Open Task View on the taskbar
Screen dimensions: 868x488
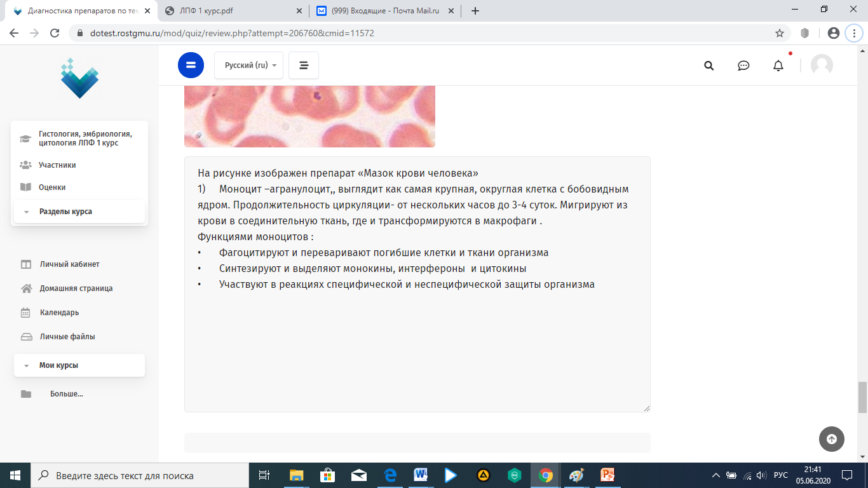point(264,475)
